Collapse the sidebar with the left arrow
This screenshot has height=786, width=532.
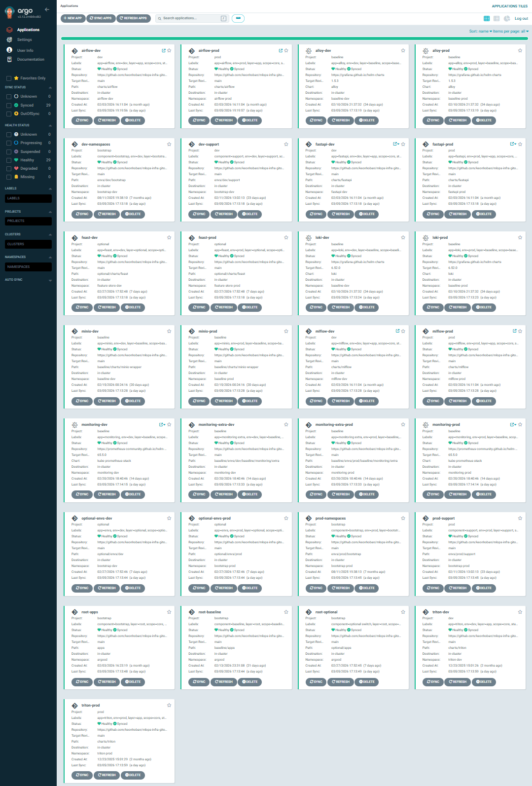tap(47, 9)
